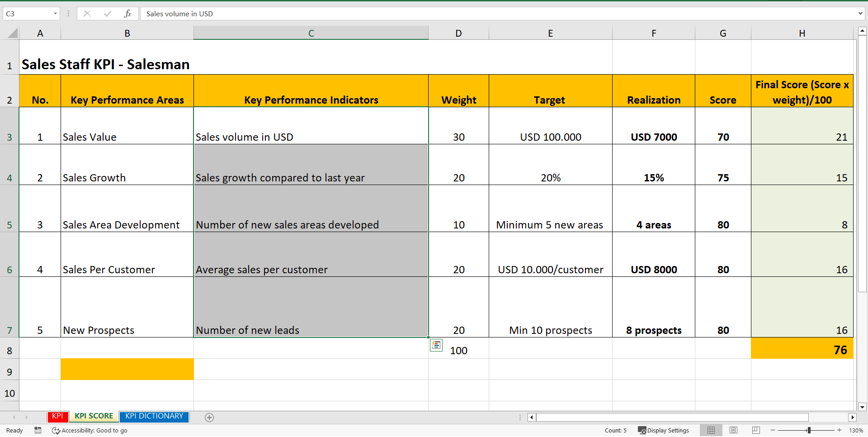Select the New Prospects cell
This screenshot has height=437, width=868.
coord(127,307)
